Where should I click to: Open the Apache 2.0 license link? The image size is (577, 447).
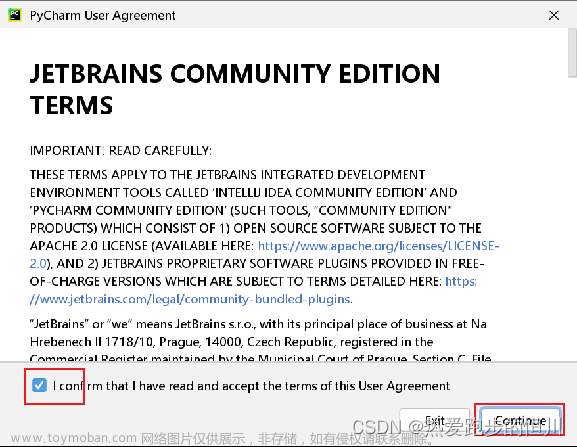click(x=379, y=246)
